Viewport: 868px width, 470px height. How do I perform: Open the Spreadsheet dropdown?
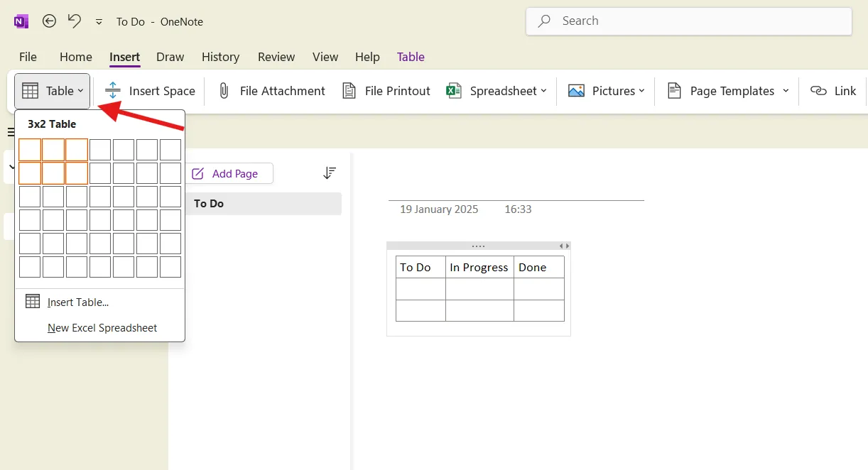497,91
